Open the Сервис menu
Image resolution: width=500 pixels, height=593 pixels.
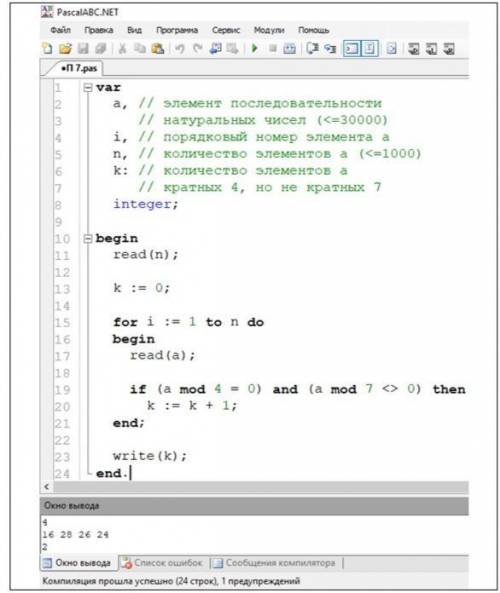click(226, 30)
